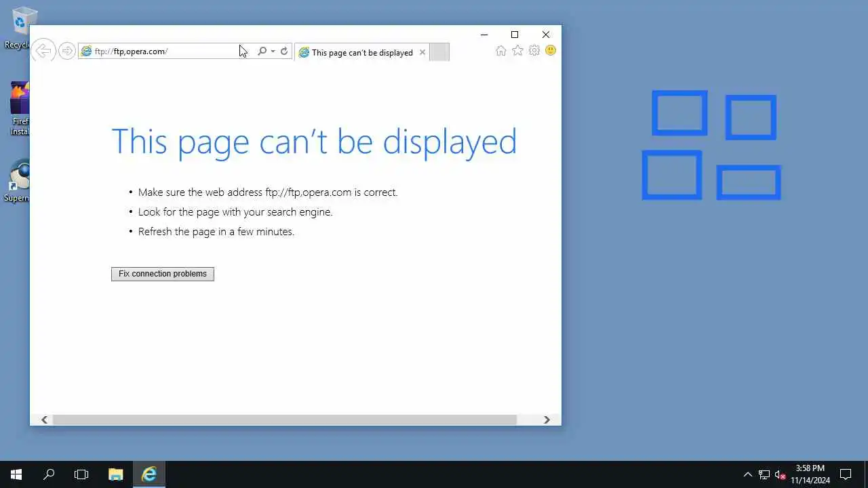
Task: Minimize the Internet Explorer window
Action: click(x=484, y=35)
